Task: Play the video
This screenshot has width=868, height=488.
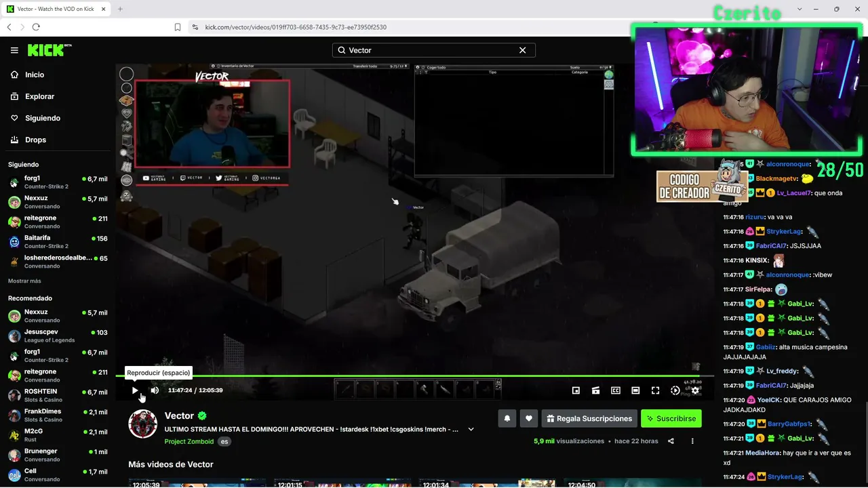Action: coord(135,390)
